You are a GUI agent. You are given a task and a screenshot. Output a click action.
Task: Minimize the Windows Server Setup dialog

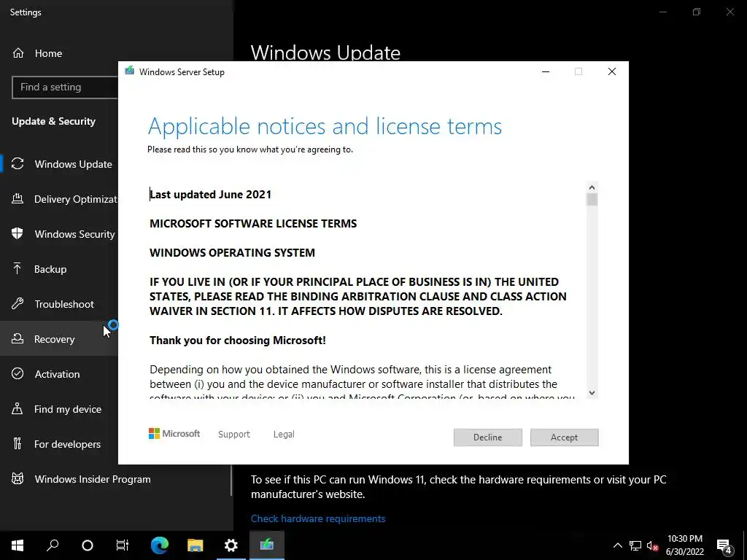pos(546,71)
